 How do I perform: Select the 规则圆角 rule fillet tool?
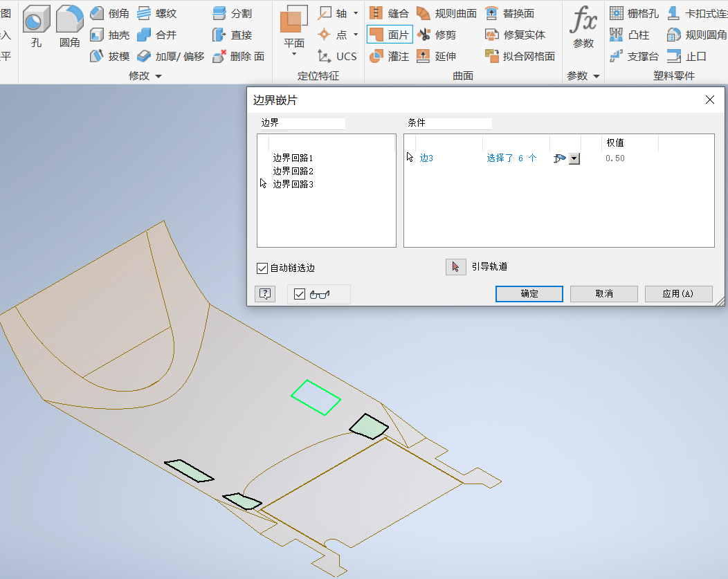697,35
